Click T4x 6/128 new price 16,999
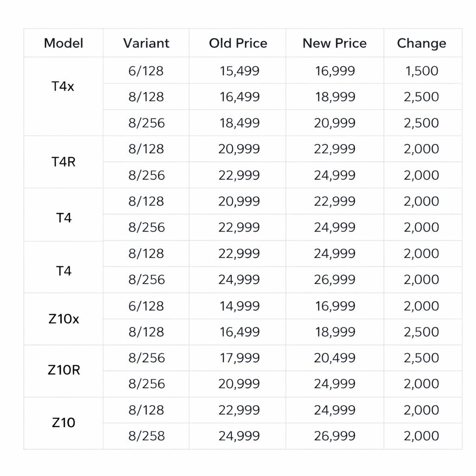476x476 pixels. tap(335, 71)
